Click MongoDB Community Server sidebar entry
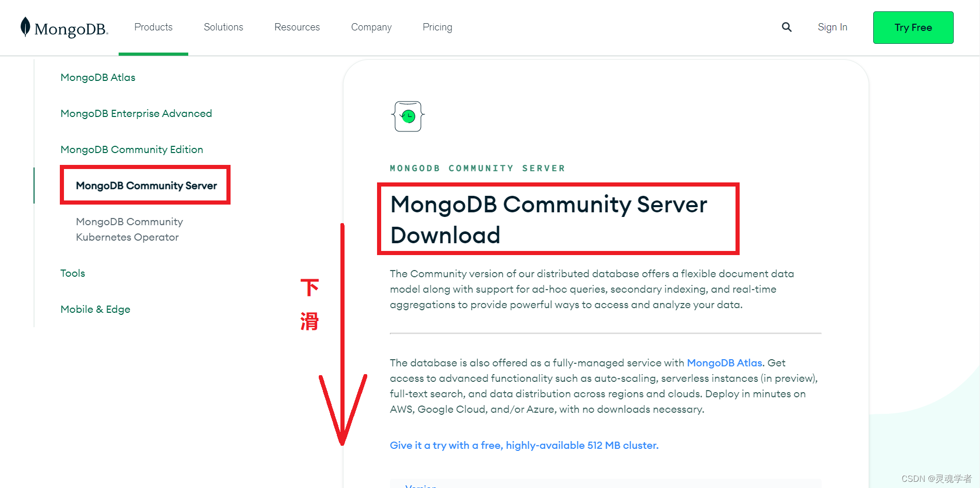Viewport: 980px width, 488px height. coord(146,186)
